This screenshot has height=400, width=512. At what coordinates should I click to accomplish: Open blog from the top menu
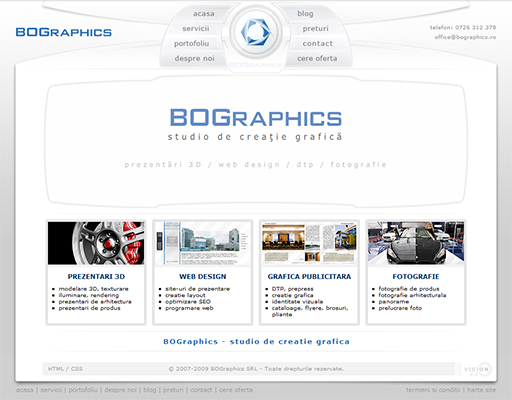point(305,14)
